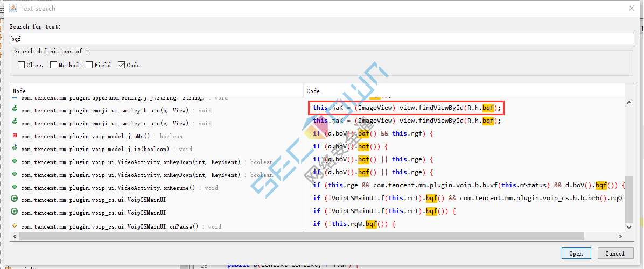Image resolution: width=644 pixels, height=269 pixels.
Task: Click the Search for text input field
Action: tap(321, 39)
